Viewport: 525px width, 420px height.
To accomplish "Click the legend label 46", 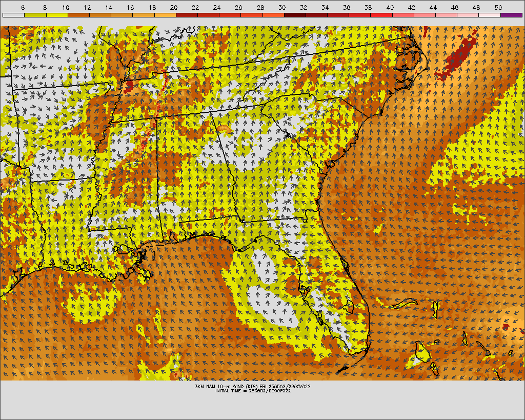I will point(455,7).
